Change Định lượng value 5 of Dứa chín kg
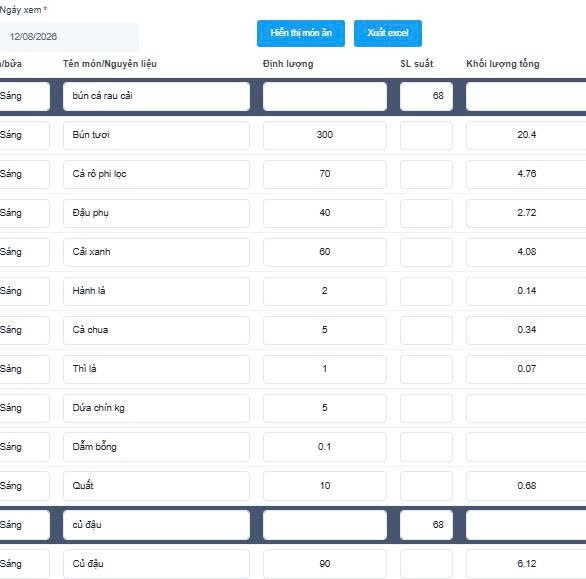This screenshot has height=579, width=586. point(325,408)
